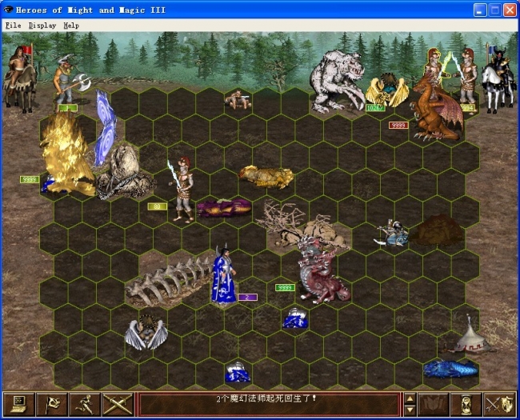Click the large boulder obstacle beside phoenix
The width and height of the screenshot is (520, 420).
(124, 173)
